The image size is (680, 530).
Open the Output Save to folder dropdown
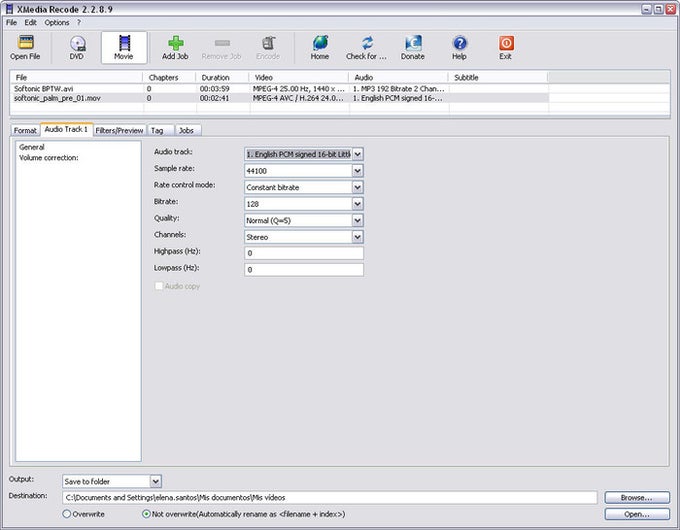pyautogui.click(x=155, y=481)
